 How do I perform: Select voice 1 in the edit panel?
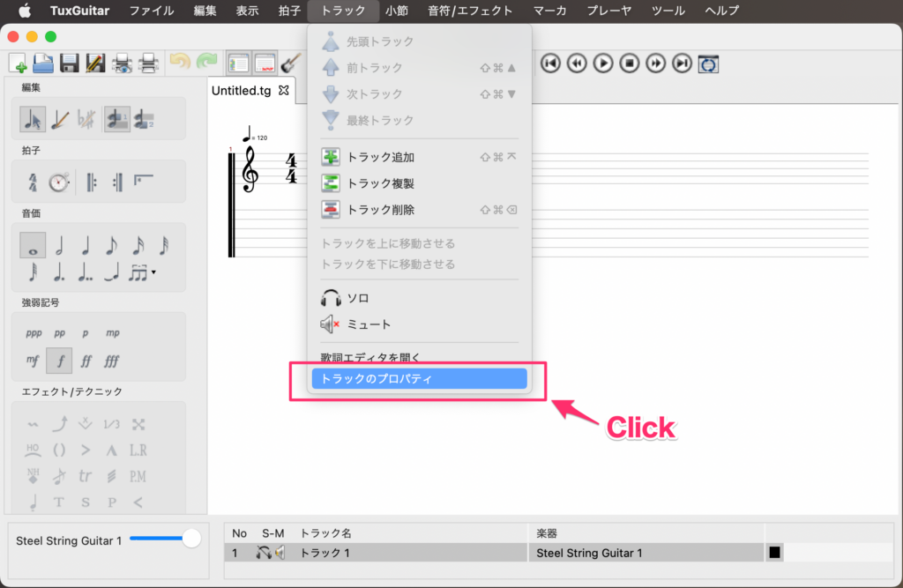tap(117, 120)
